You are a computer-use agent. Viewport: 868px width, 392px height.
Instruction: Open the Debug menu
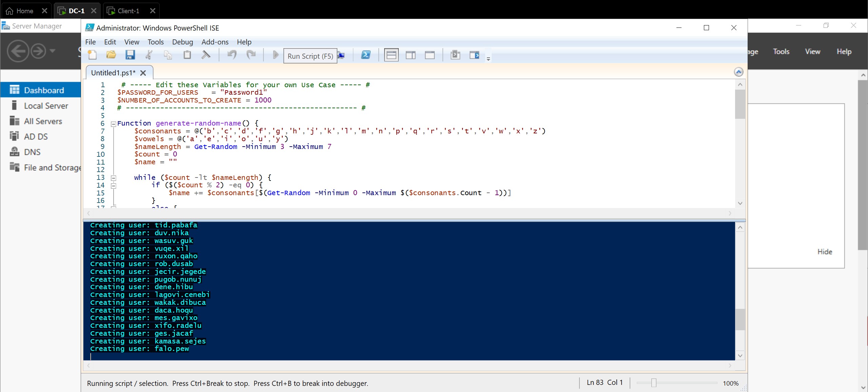(182, 42)
